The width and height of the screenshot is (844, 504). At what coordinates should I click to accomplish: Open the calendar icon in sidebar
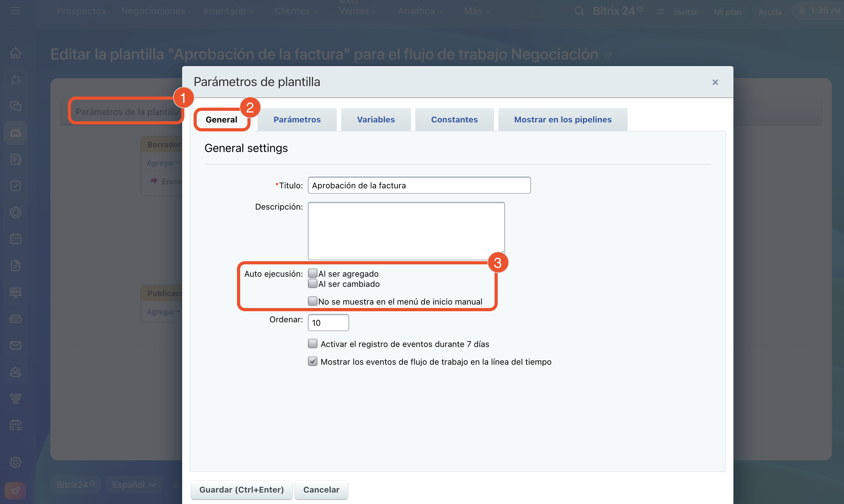click(x=16, y=239)
